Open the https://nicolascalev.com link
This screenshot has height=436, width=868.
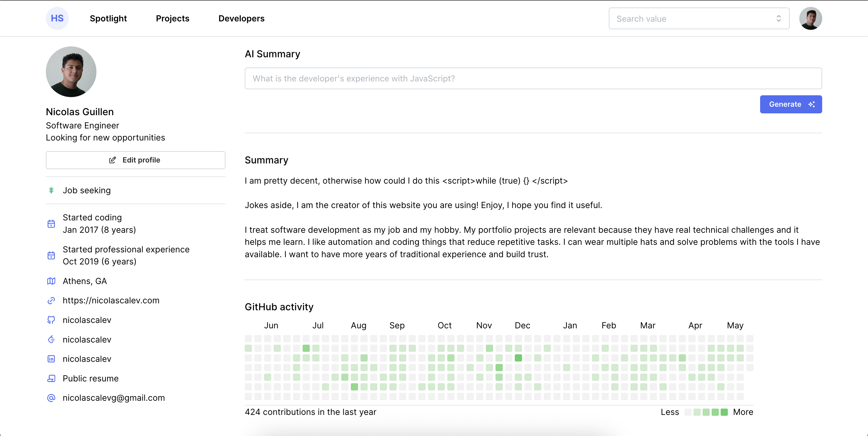click(x=111, y=300)
